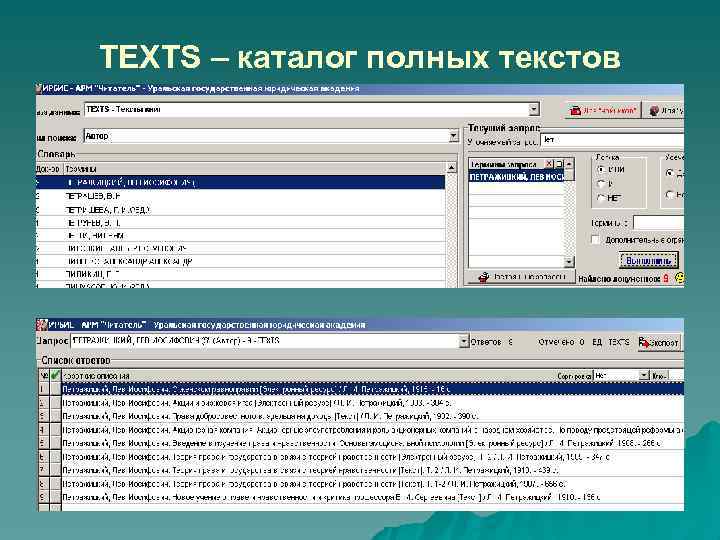Image resolution: width=720 pixels, height=540 pixels.
Task: Click the IRBIS app icon in lower window title bar
Action: (x=42, y=325)
